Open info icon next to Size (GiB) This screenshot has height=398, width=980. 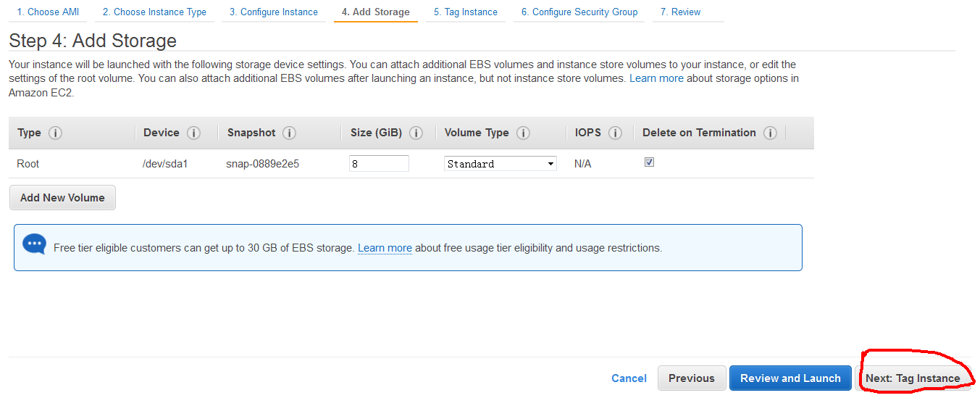coord(416,133)
